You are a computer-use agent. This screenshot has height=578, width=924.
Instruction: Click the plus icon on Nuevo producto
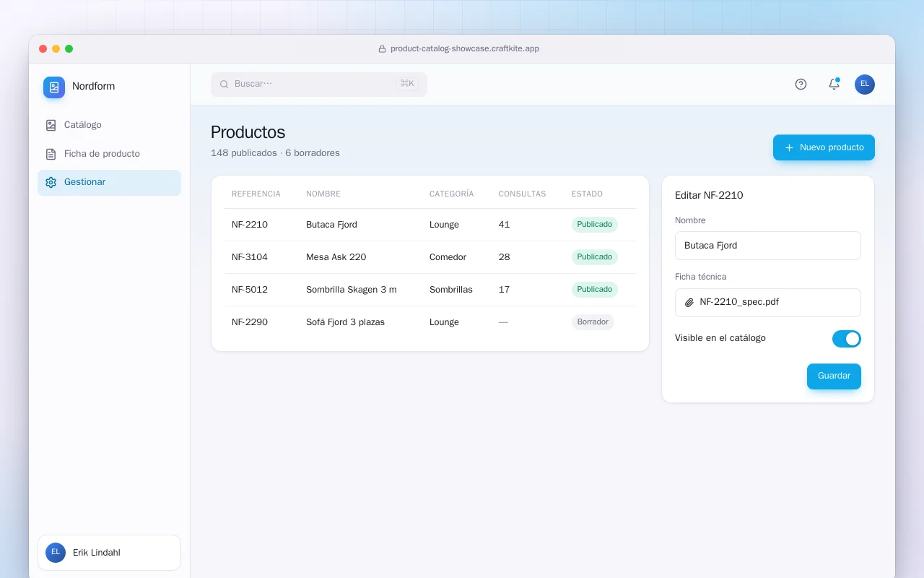tap(789, 147)
